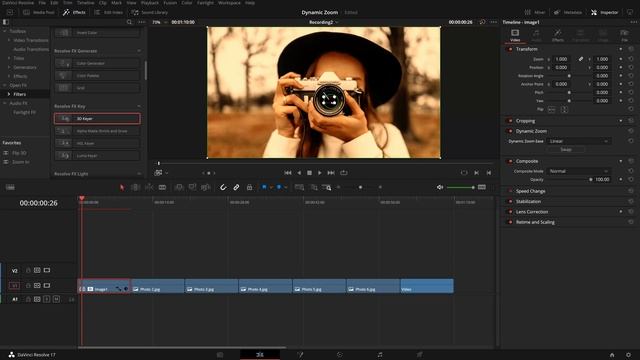The width and height of the screenshot is (640, 360).
Task: Open the Edit Index panel
Action: coord(108,13)
